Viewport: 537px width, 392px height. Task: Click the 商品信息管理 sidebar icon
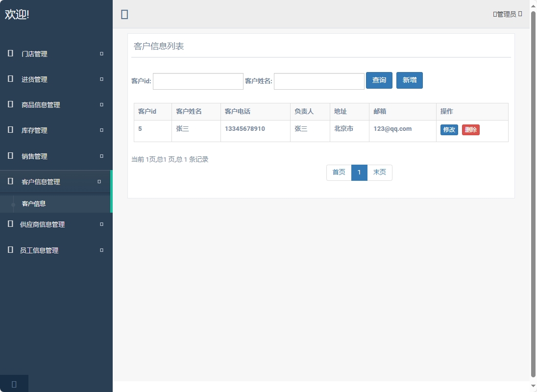point(10,104)
